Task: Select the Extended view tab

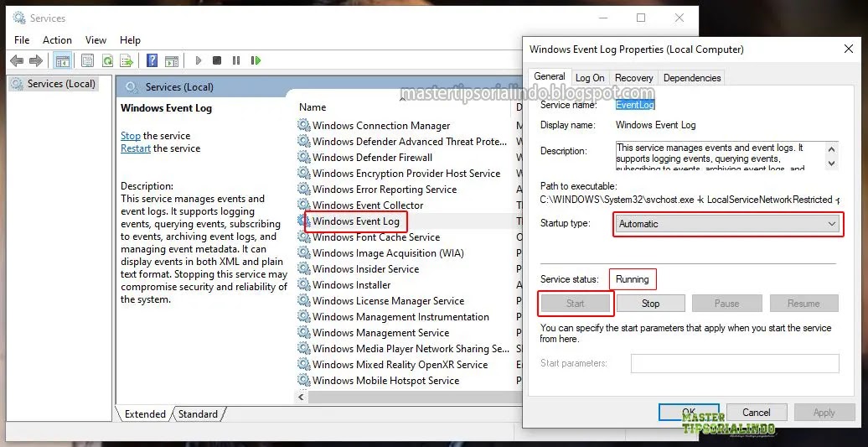Action: 145,413
